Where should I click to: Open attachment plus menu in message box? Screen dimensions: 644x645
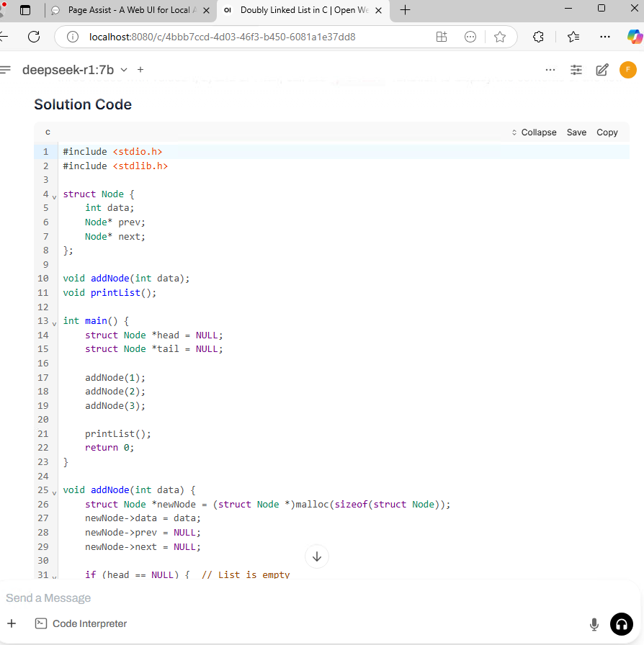click(12, 623)
